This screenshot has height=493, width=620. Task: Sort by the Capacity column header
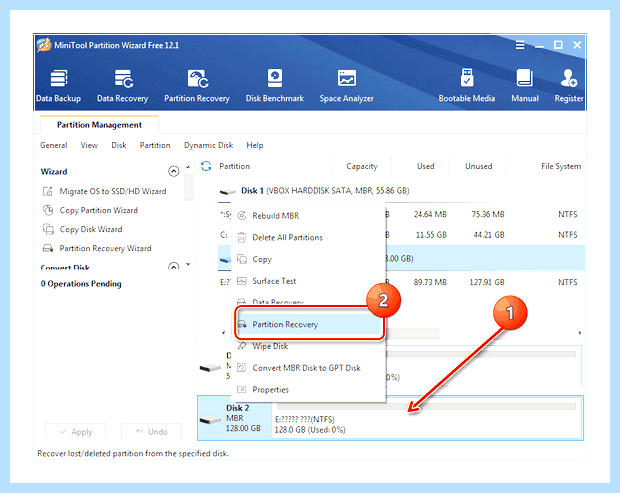[362, 166]
